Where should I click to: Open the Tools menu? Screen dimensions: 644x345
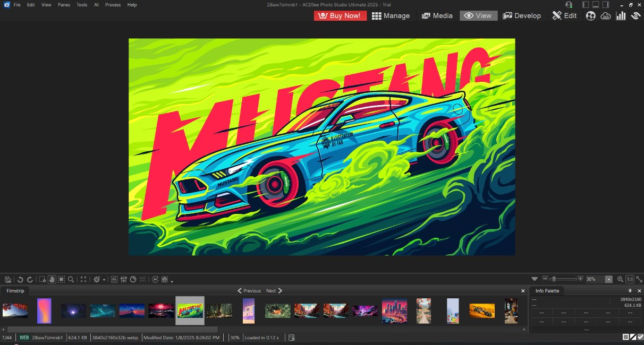point(81,5)
